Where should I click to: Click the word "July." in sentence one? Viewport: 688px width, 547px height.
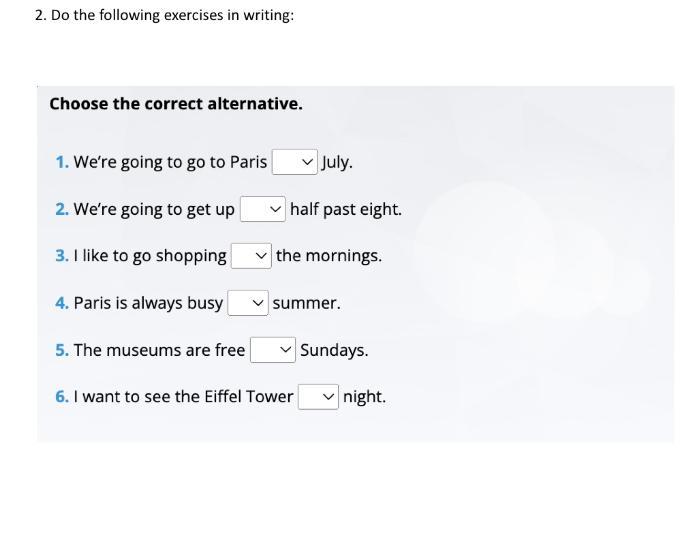[x=337, y=162]
